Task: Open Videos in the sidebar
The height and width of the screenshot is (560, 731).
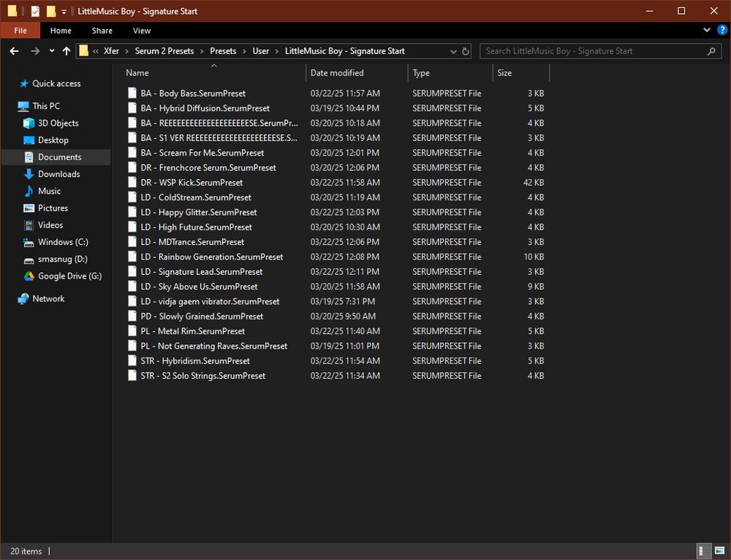Action: (x=50, y=225)
